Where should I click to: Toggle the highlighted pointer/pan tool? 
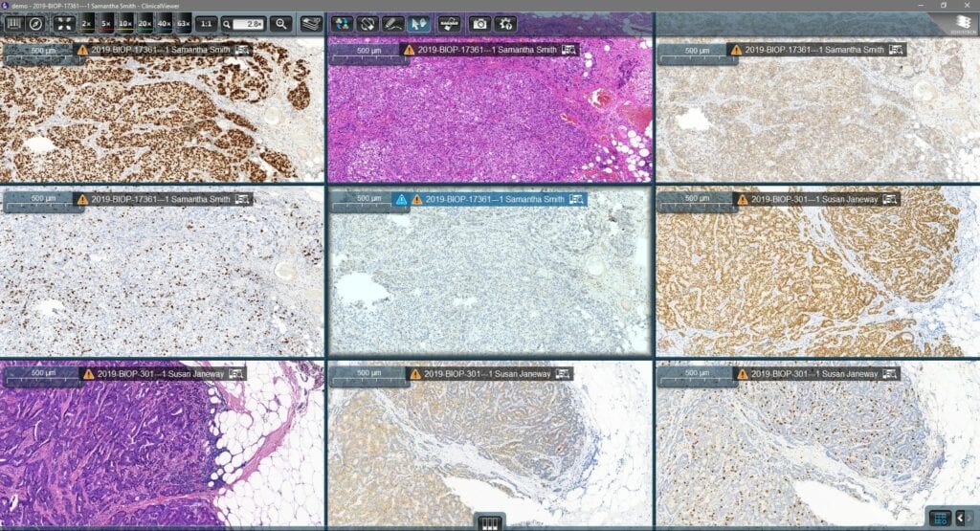pyautogui.click(x=419, y=24)
